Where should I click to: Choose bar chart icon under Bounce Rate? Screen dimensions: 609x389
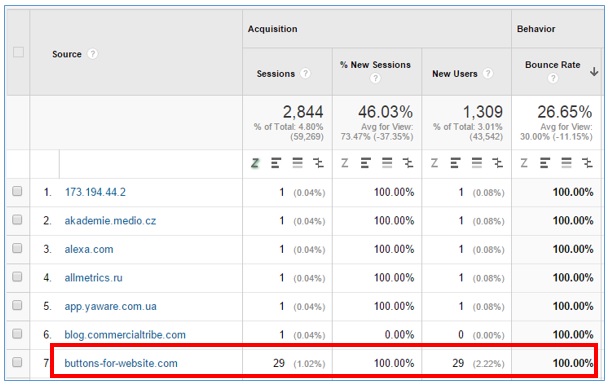pyautogui.click(x=545, y=163)
